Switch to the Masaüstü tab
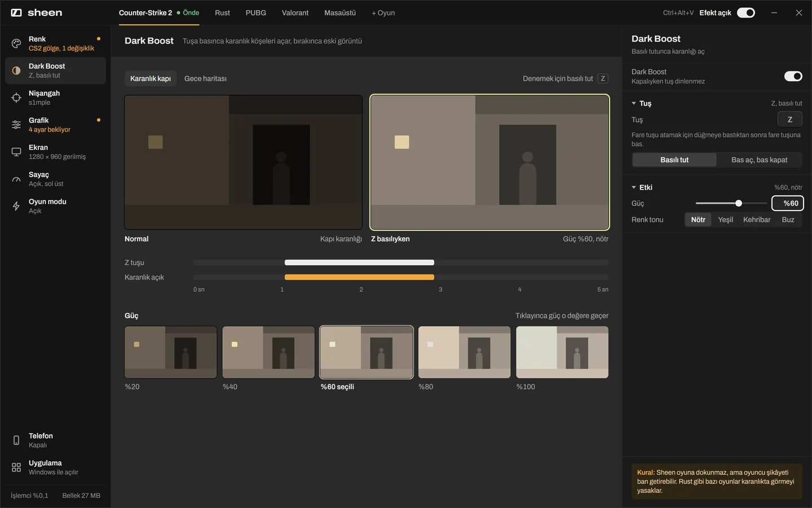812x508 pixels. pyautogui.click(x=340, y=12)
